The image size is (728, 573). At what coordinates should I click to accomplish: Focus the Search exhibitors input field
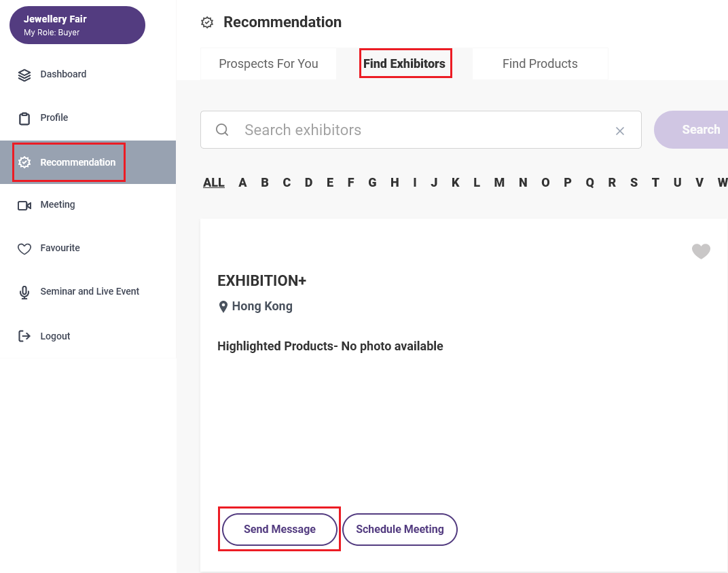pyautogui.click(x=420, y=130)
